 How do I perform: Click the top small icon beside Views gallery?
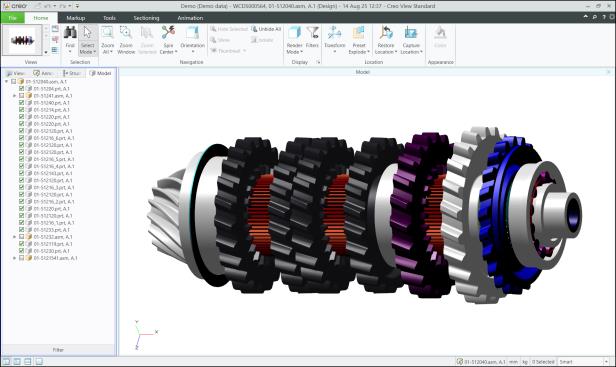55,29
